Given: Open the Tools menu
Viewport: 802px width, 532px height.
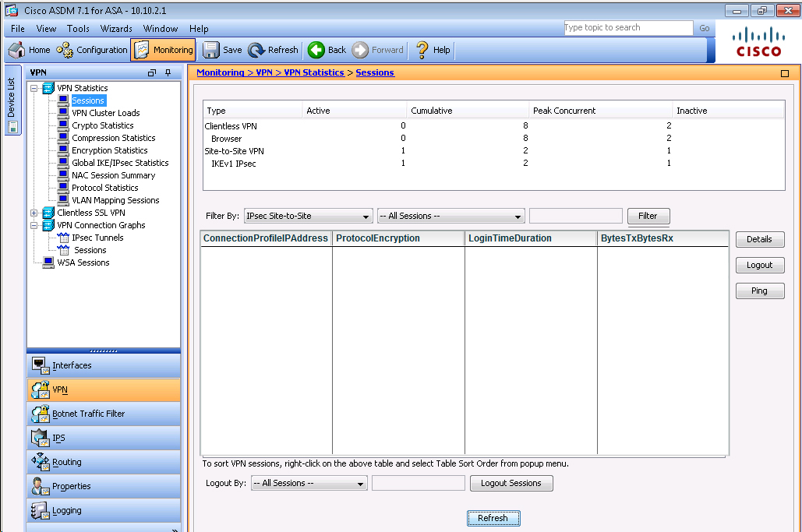Looking at the screenshot, I should pyautogui.click(x=78, y=29).
